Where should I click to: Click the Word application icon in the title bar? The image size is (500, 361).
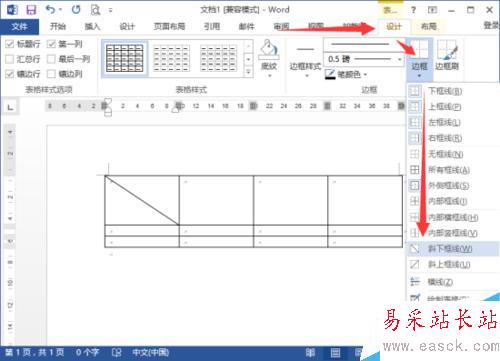12,10
